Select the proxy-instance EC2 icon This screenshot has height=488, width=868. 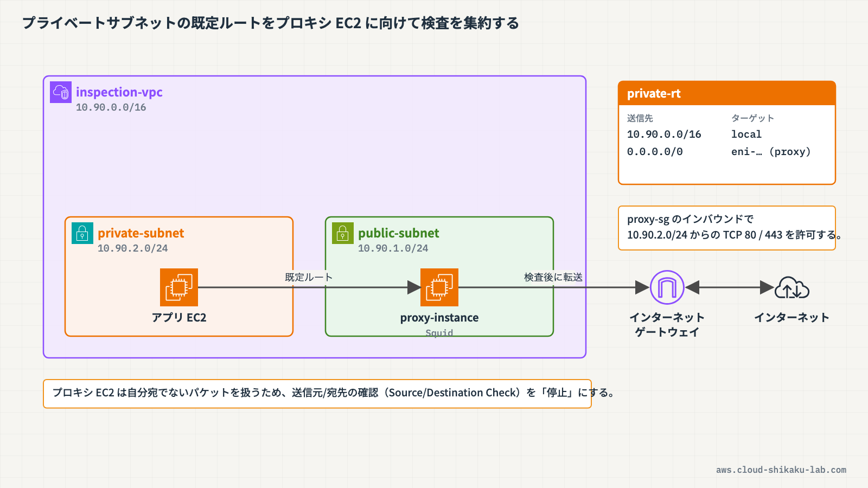(x=439, y=287)
